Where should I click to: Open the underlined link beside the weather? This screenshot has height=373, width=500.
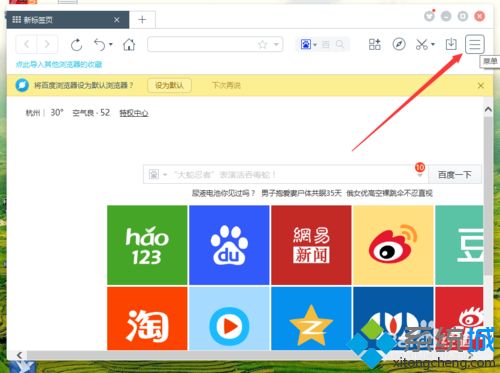point(134,113)
